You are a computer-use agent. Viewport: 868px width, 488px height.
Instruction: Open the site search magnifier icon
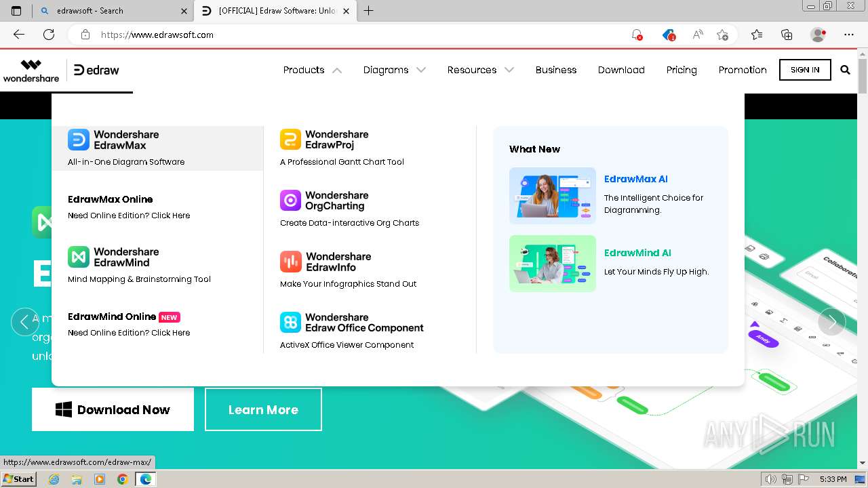(x=845, y=70)
